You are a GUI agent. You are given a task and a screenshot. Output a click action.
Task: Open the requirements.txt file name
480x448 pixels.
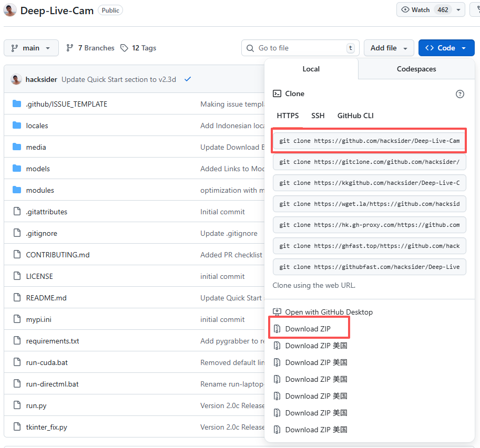53,341
